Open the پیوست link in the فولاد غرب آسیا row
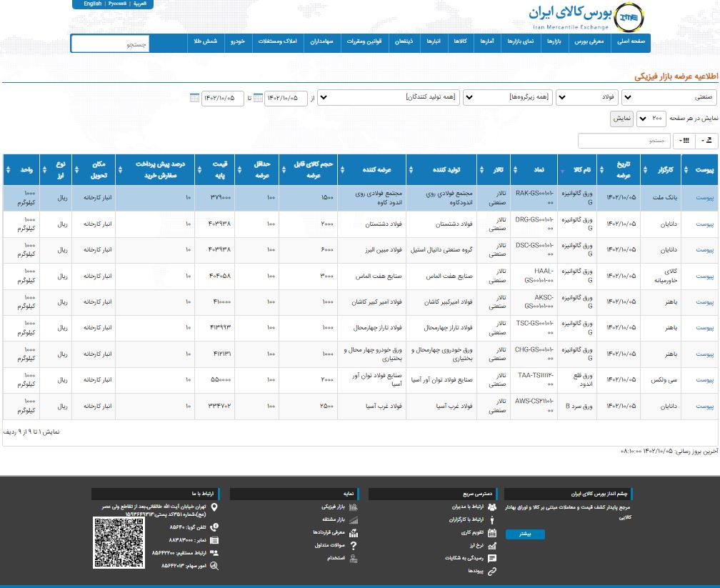The height and width of the screenshot is (588, 720). pos(705,406)
